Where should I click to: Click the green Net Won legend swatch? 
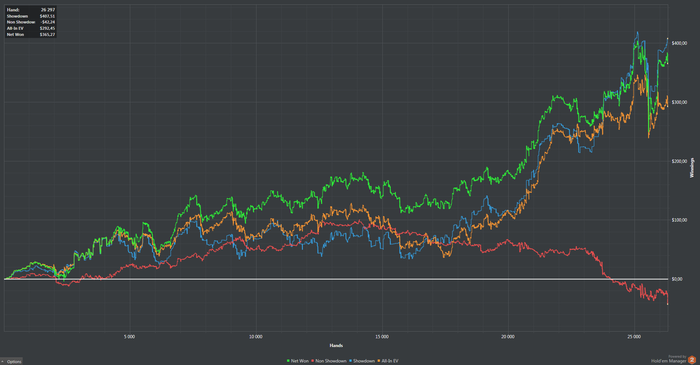[288, 361]
